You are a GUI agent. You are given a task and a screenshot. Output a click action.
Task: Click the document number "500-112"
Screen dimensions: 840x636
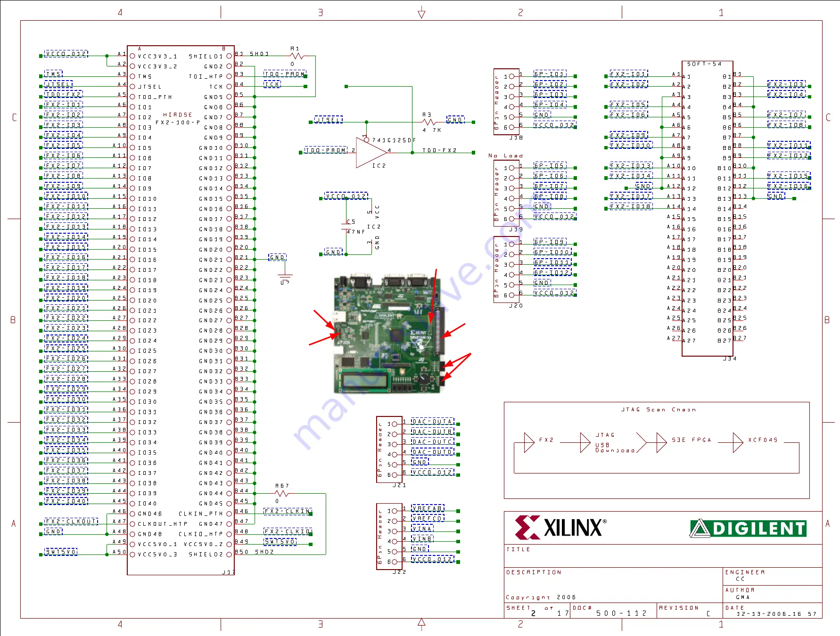tap(621, 613)
